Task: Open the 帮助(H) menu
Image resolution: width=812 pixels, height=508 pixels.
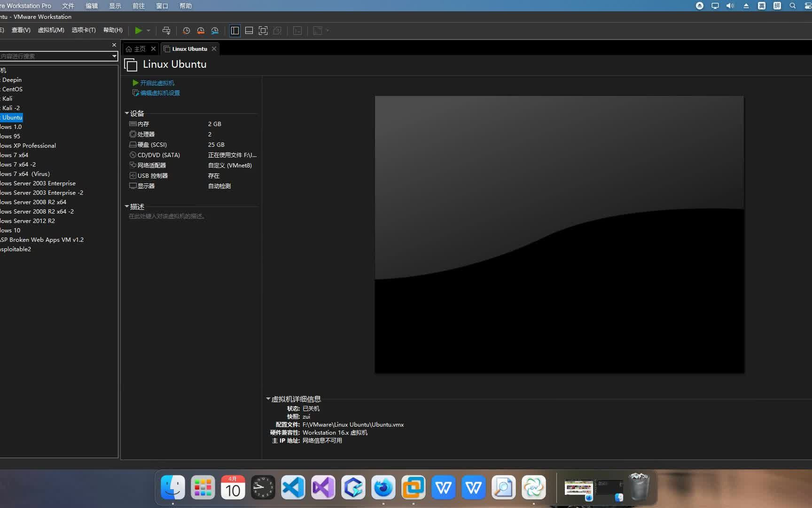Action: (x=113, y=30)
